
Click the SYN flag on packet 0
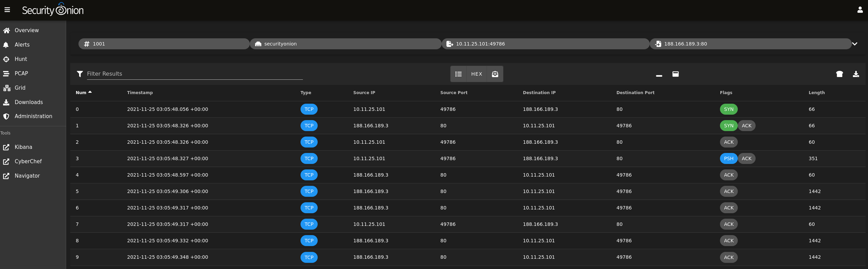729,109
